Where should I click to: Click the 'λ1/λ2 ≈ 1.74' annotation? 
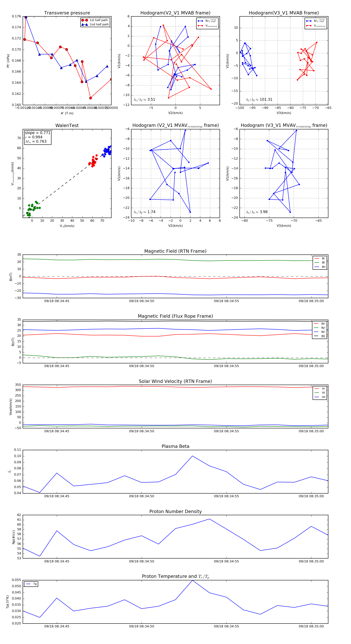pyautogui.click(x=144, y=212)
